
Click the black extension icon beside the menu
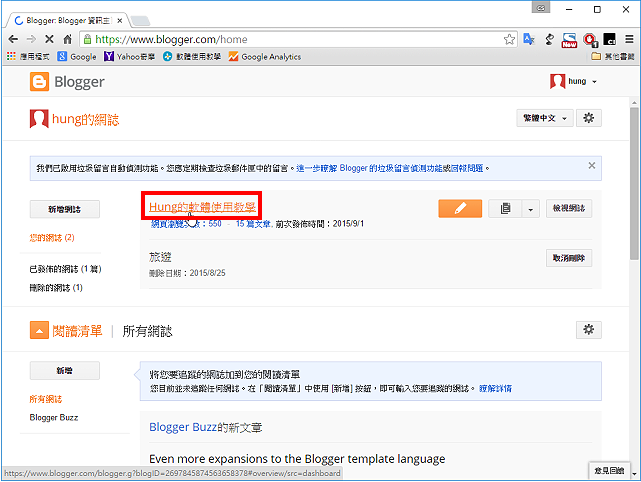point(610,39)
